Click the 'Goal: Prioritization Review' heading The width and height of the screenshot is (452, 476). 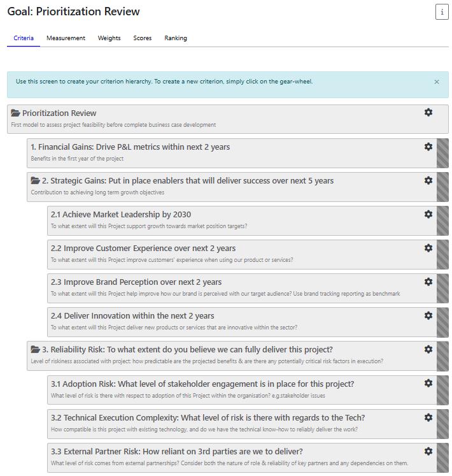pos(73,11)
